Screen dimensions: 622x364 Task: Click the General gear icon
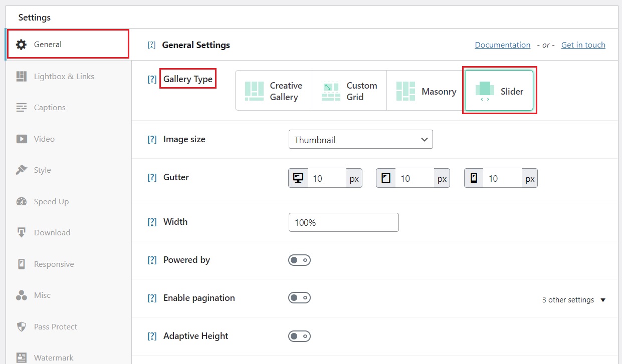tap(21, 45)
